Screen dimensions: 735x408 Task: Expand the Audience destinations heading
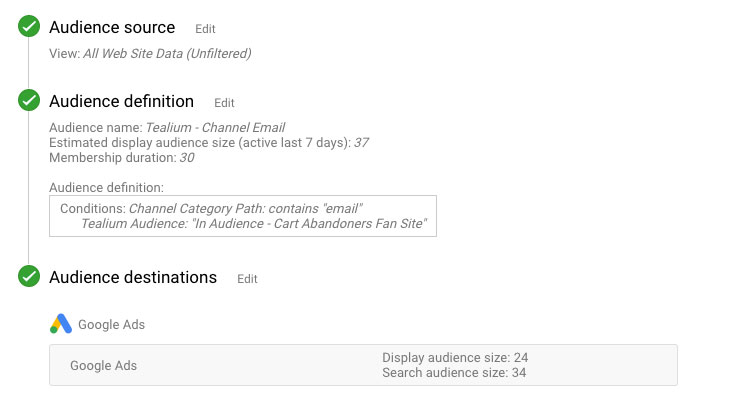[133, 277]
